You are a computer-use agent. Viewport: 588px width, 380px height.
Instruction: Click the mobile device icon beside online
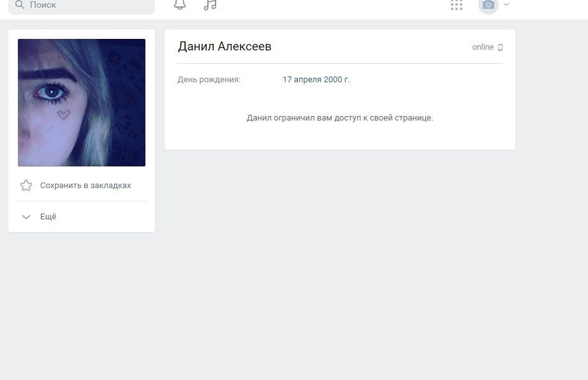click(501, 47)
